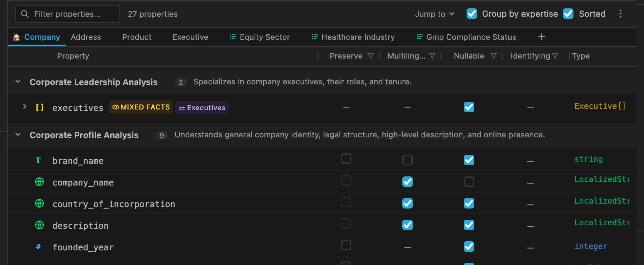This screenshot has width=644, height=265.
Task: Uncheck Nullable for country_of_incorporation
Action: pyautogui.click(x=469, y=203)
